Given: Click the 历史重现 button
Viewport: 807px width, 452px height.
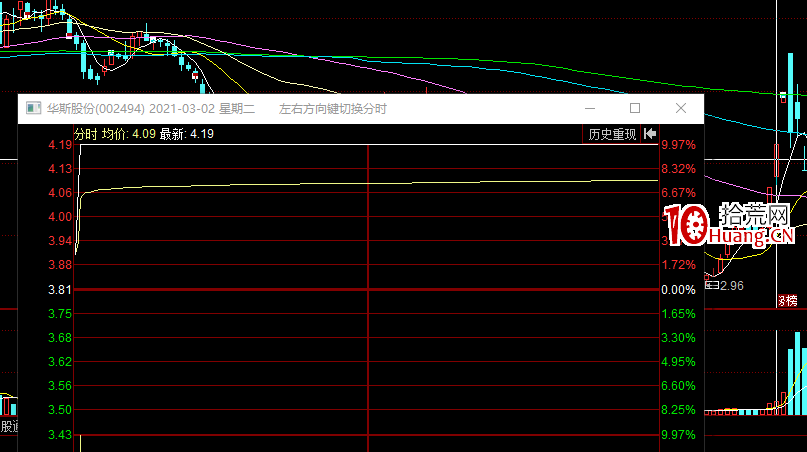Looking at the screenshot, I should [612, 133].
